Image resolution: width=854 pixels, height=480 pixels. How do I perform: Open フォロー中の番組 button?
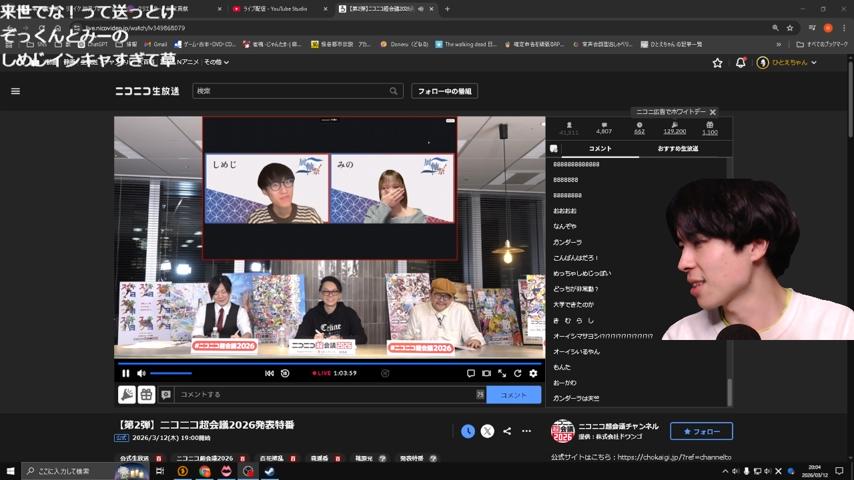click(x=444, y=91)
